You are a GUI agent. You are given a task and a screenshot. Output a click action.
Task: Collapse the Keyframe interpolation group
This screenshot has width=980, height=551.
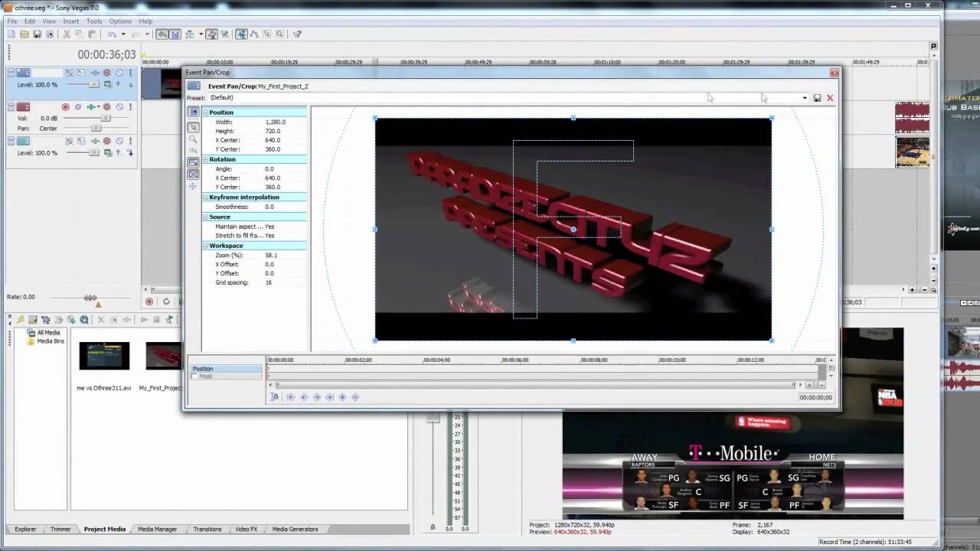coord(205,197)
